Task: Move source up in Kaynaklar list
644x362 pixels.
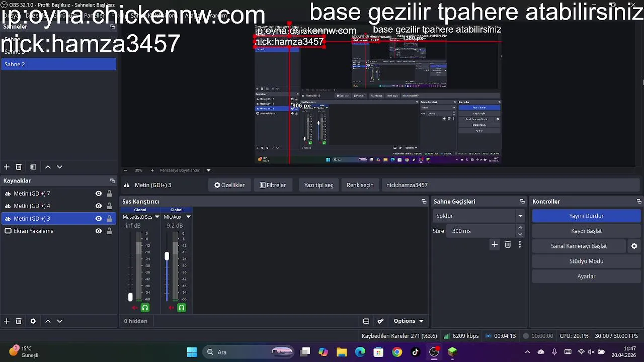Action: click(x=48, y=321)
